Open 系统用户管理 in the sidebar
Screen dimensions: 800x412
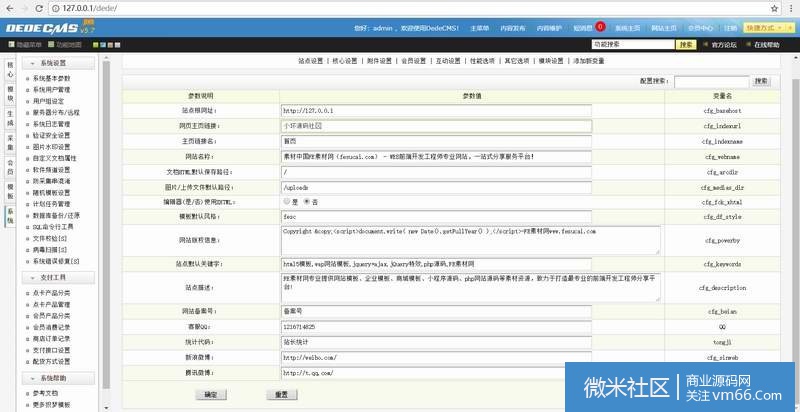click(52, 90)
